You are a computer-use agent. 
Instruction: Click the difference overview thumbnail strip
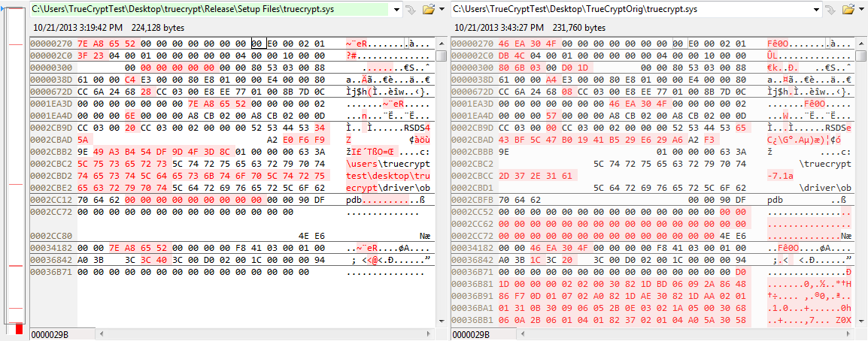coord(15,173)
